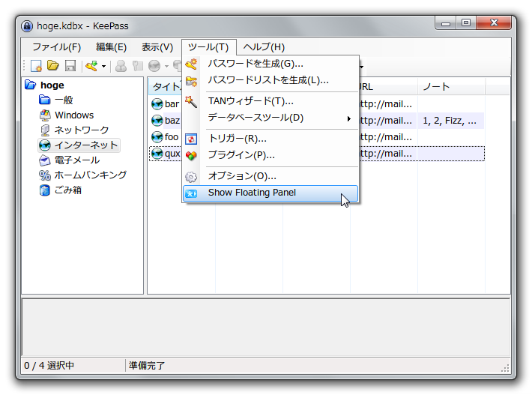Click the password generator key icon
The width and height of the screenshot is (532, 395).
click(x=191, y=64)
